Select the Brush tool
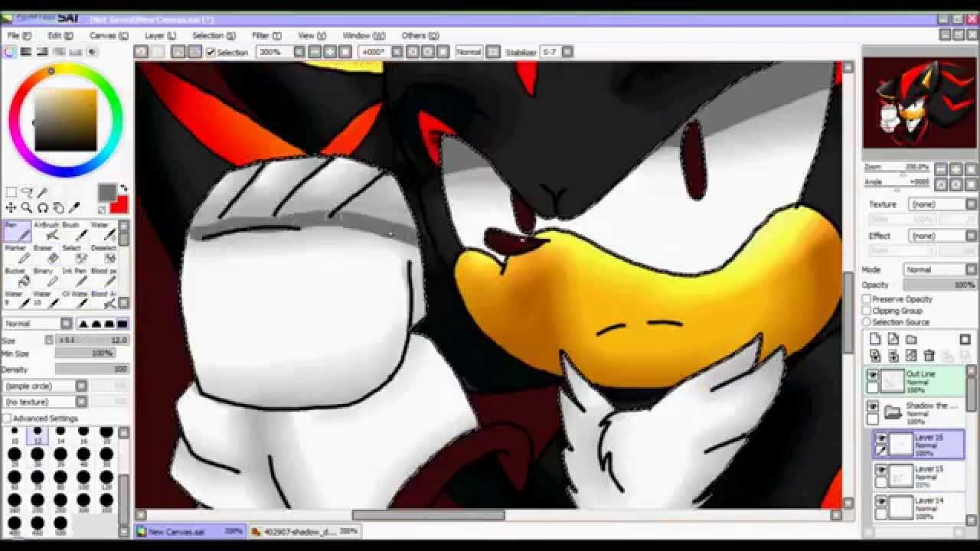 [x=73, y=232]
